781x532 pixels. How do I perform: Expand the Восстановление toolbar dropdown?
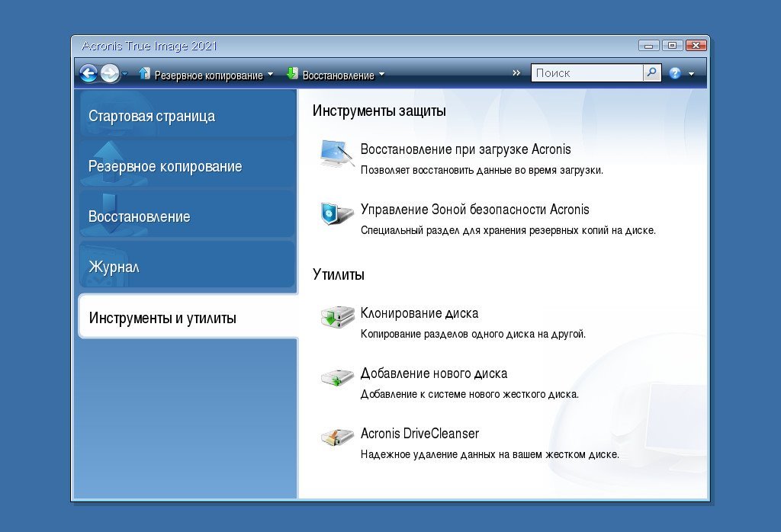coord(381,75)
